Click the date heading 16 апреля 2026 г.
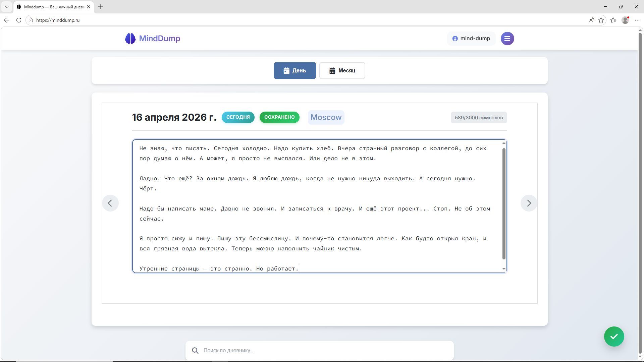Screen dimensions: 644x362 [x=174, y=117]
